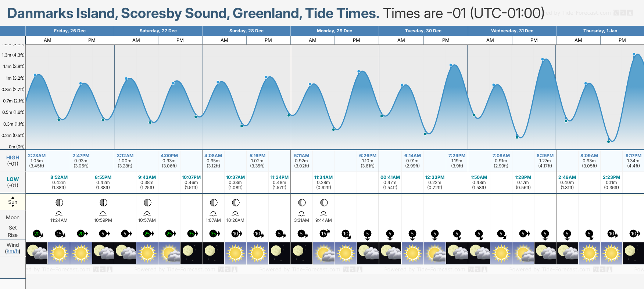Click the km/h wind unit link
Image resolution: width=644 pixels, height=289 pixels.
coord(12,251)
